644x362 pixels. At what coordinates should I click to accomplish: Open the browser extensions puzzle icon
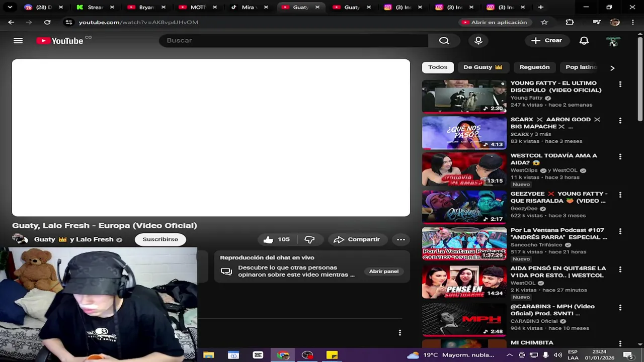coord(570,22)
